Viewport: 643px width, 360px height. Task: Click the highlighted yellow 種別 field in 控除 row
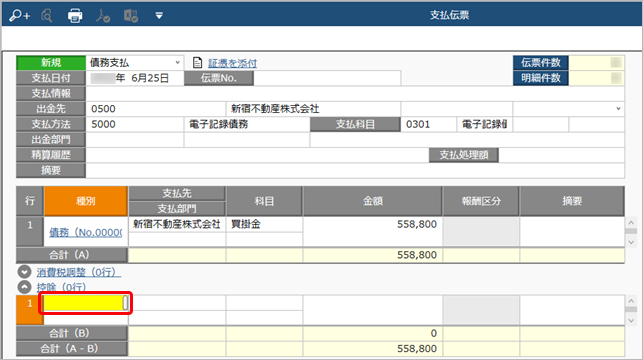pos(86,303)
